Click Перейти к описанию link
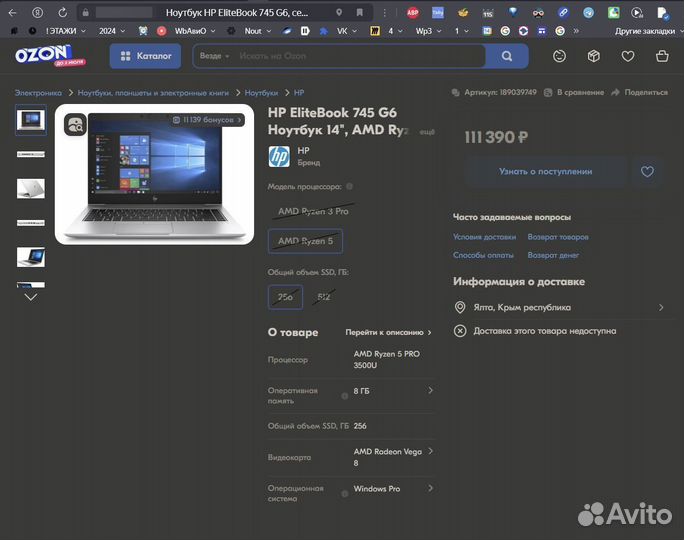The height and width of the screenshot is (540, 684). 388,332
